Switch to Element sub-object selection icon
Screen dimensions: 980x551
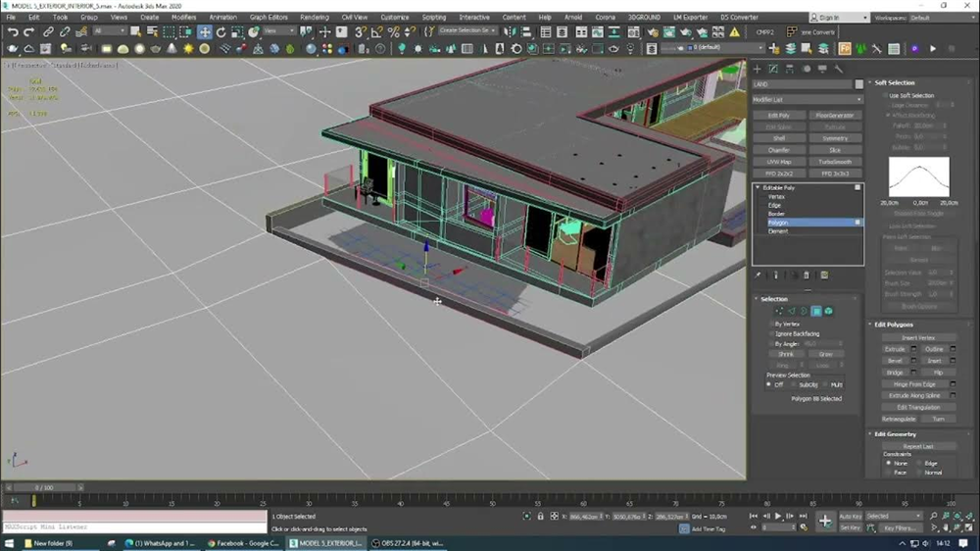pyautogui.click(x=828, y=311)
